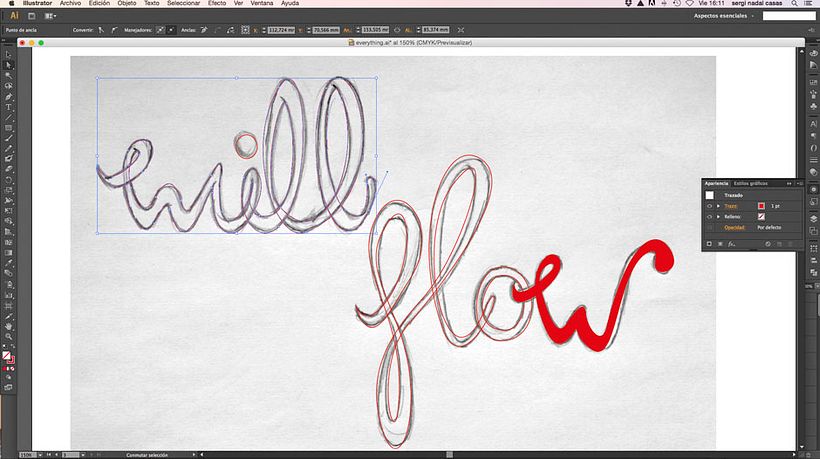Click add new stroke icon in Apariencia

pyautogui.click(x=708, y=243)
